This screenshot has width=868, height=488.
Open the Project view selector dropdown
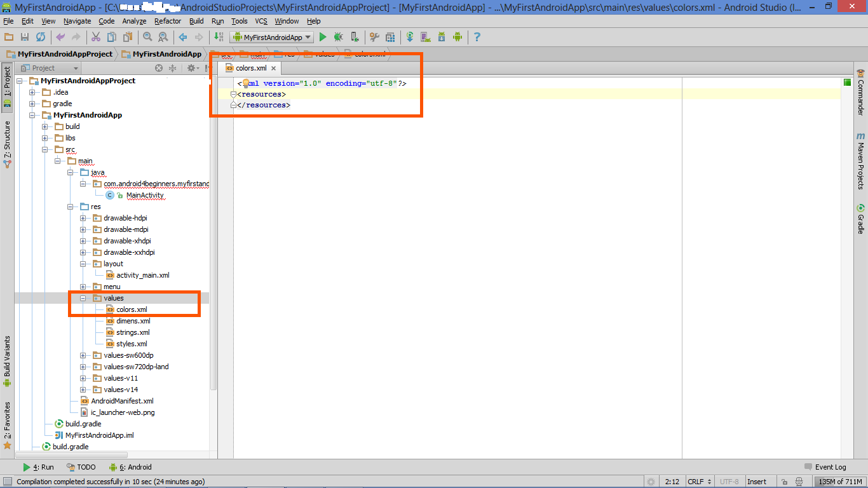coord(50,68)
